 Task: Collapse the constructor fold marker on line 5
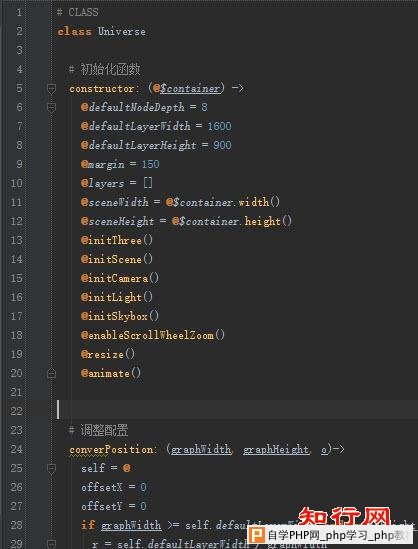51,88
